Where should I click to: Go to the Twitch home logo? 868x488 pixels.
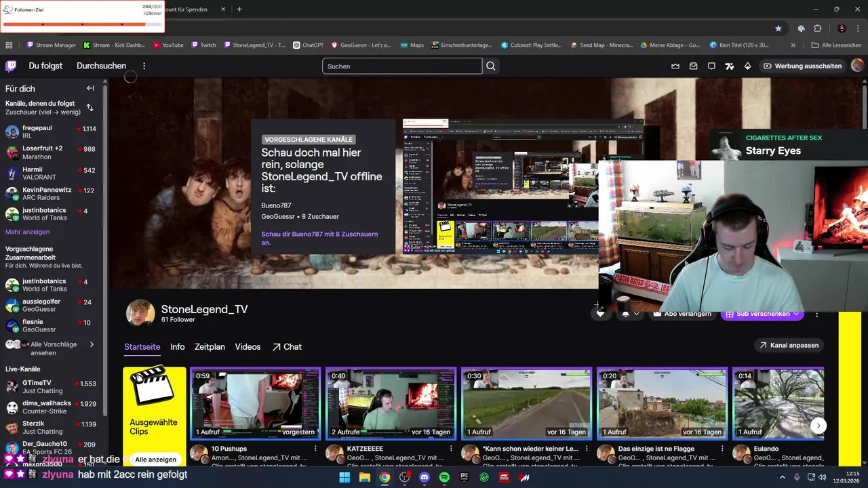11,66
